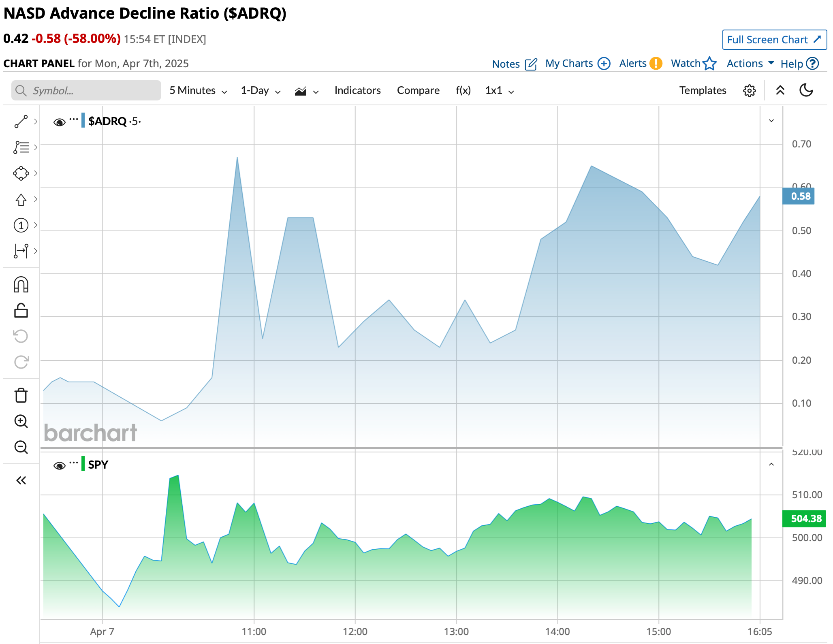Screen dimensions: 833x644
Task: Click the zoom in magnifier icon
Action: click(x=21, y=421)
